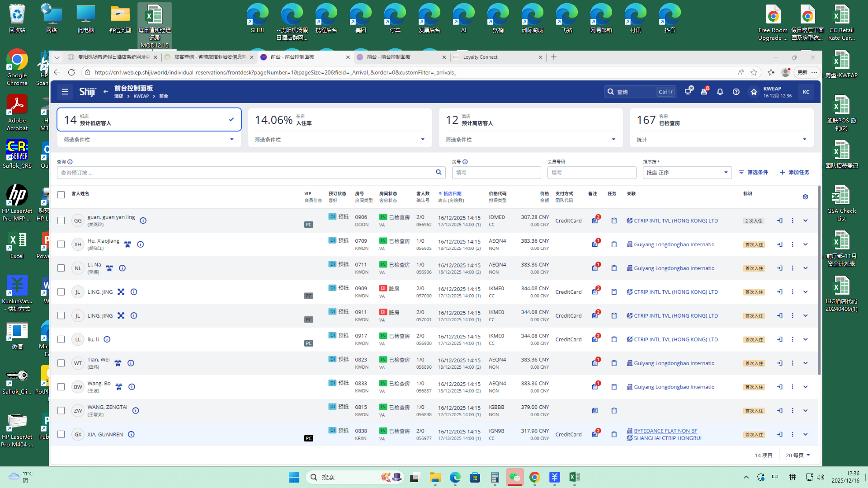Open the 抵店 正序 sort dropdown
The image size is (868, 488).
[x=687, y=173]
